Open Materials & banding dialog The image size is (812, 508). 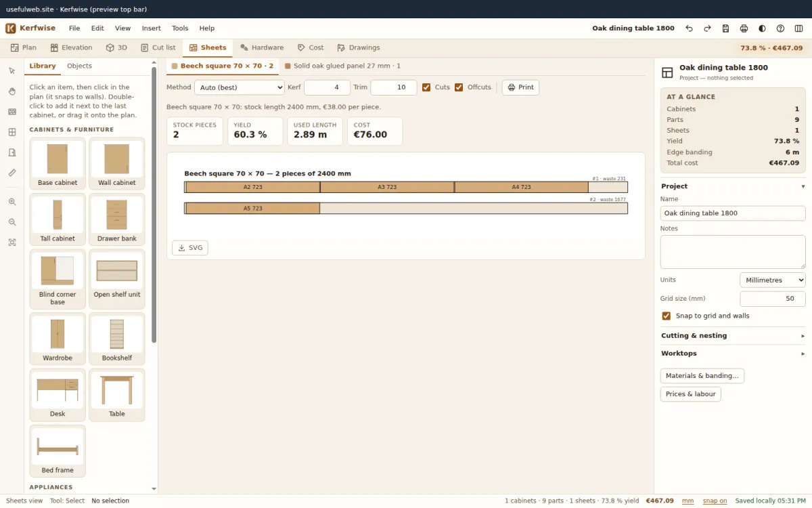[x=702, y=376]
